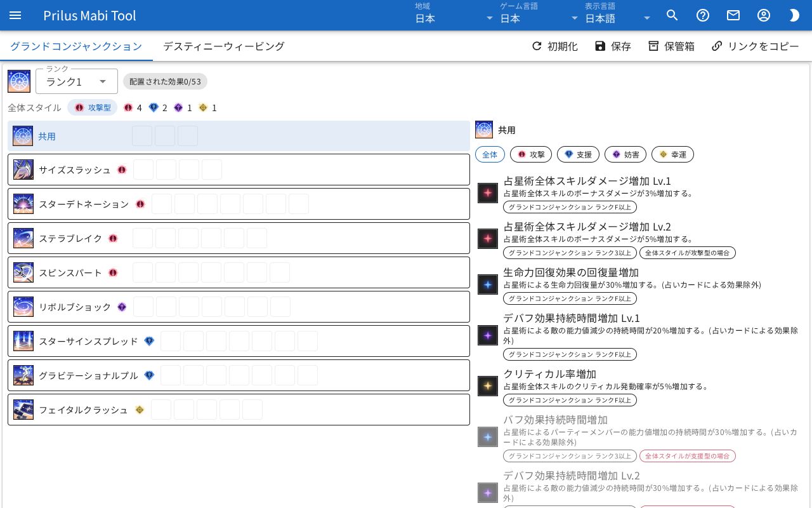Image resolution: width=812 pixels, height=508 pixels.
Task: Open the 保管箱 storage button
Action: [x=671, y=46]
